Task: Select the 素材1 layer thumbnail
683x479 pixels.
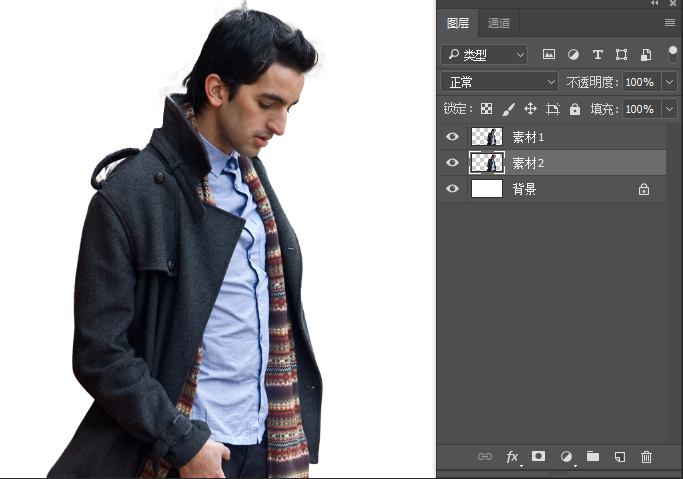Action: click(x=487, y=137)
